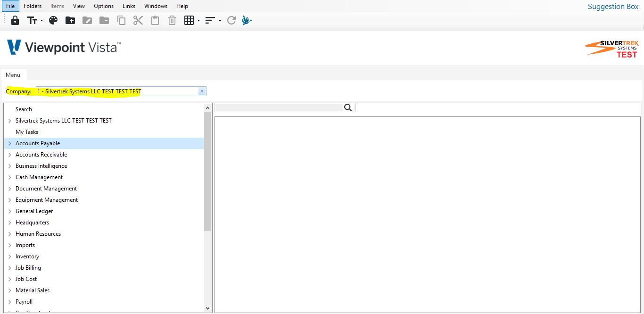Click the tree scrollbar up arrow

point(208,108)
